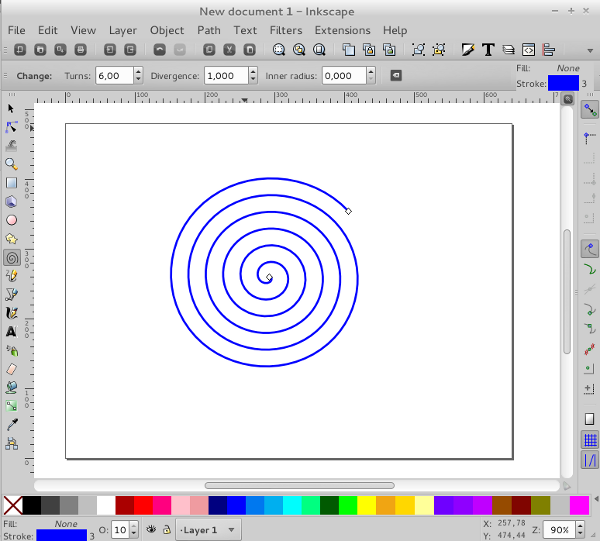This screenshot has height=541, width=600.
Task: Toggle snapping enable button
Action: pyautogui.click(x=590, y=110)
